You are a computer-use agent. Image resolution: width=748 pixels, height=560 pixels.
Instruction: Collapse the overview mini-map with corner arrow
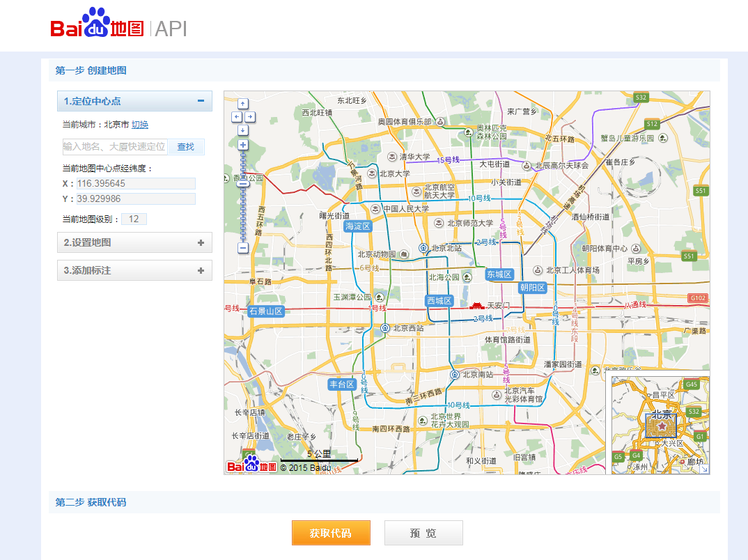[704, 469]
